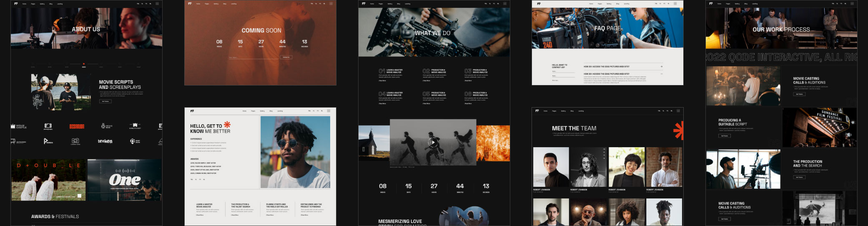This screenshot has height=226, width=868.
Task: Select the red 2021 timeline marker
Action: 84,64
